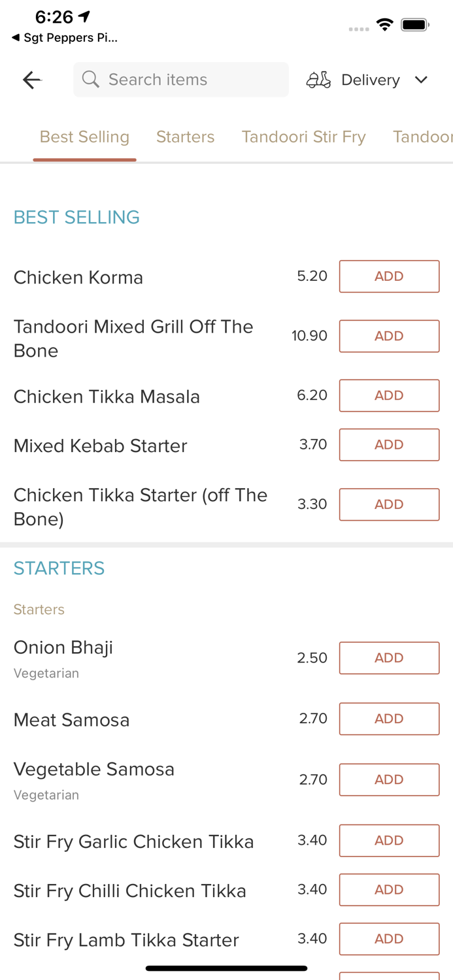Add Chicken Korma to the order
This screenshot has height=980, width=453.
[x=389, y=276]
